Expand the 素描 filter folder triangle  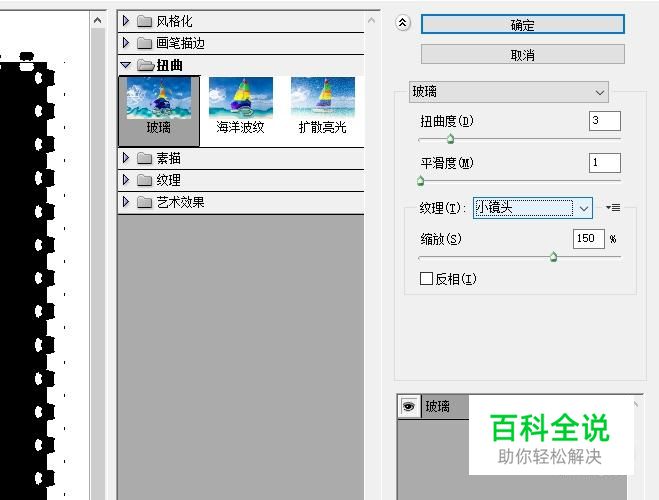[126, 158]
